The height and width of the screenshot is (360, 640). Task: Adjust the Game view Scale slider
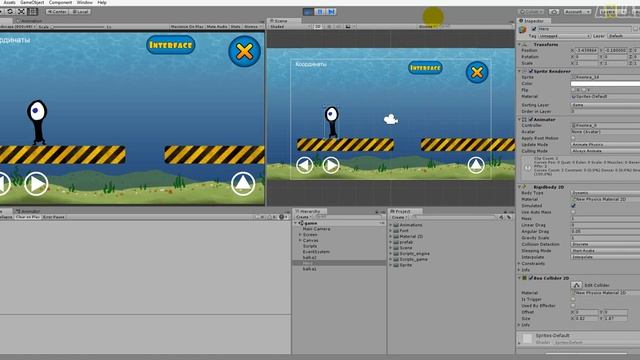click(78, 27)
